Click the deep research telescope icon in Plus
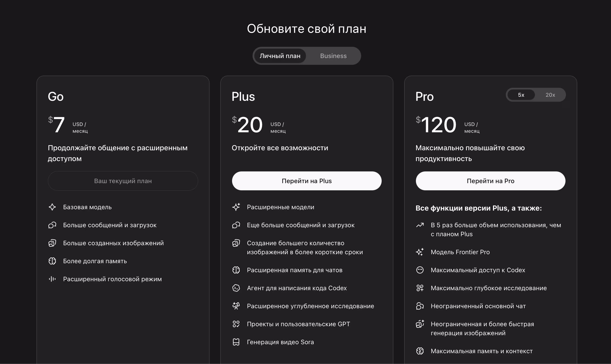Viewport: 611px width, 364px height. tap(236, 306)
